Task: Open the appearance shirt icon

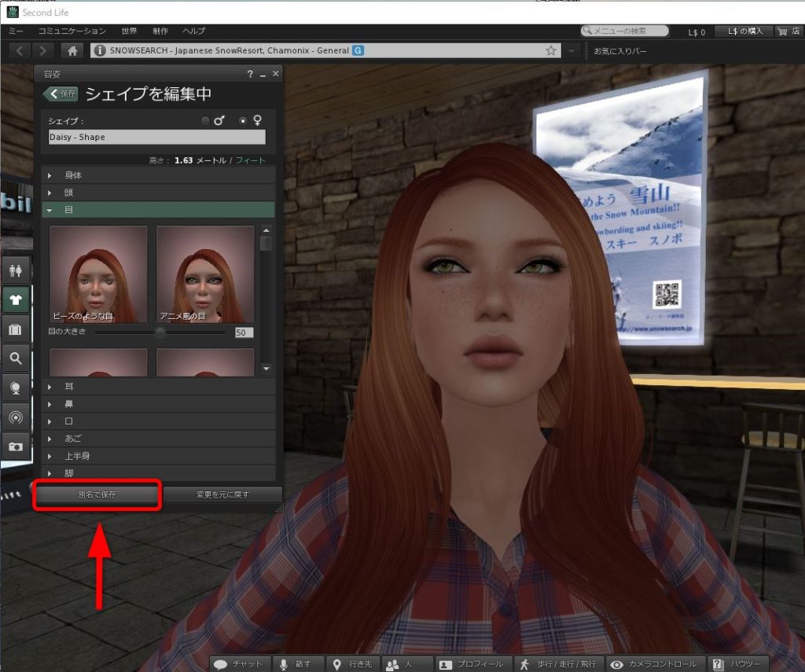Action: point(16,299)
